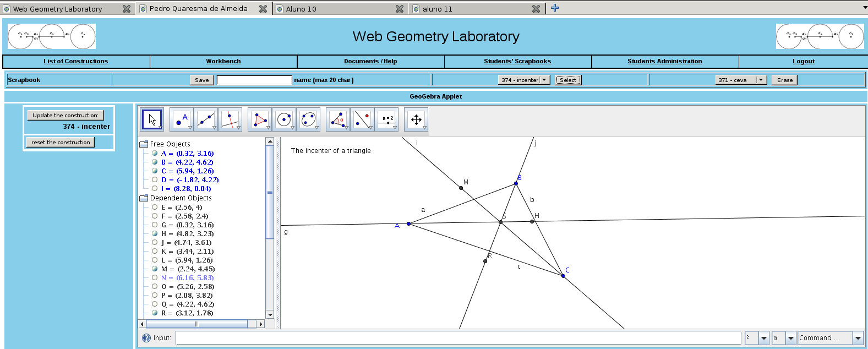Image resolution: width=868 pixels, height=349 pixels.
Task: Select the Circle with Center tool
Action: (284, 119)
